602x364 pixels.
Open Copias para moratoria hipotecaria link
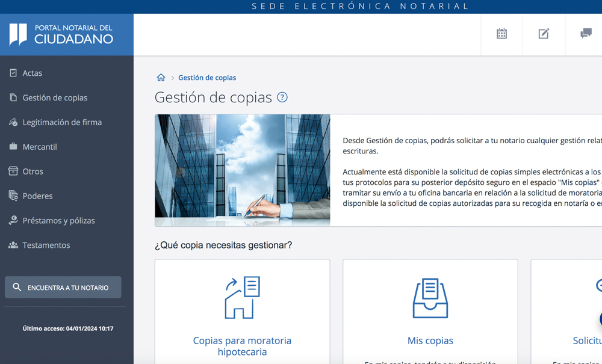(242, 346)
